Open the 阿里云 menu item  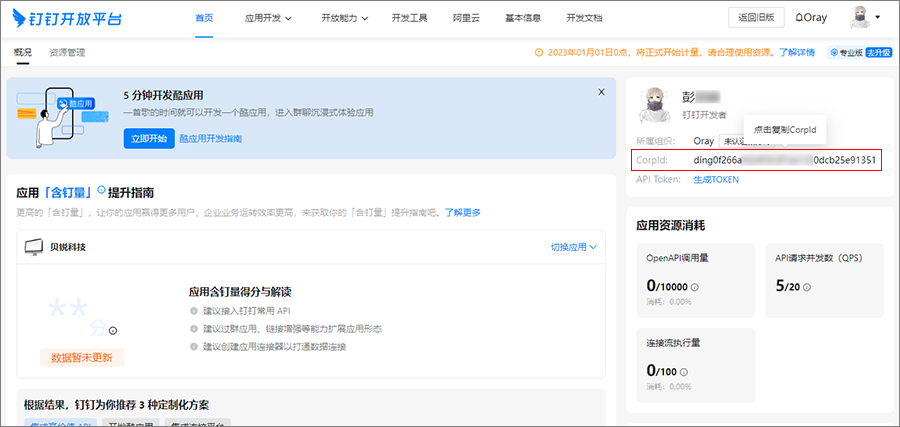coord(465,18)
